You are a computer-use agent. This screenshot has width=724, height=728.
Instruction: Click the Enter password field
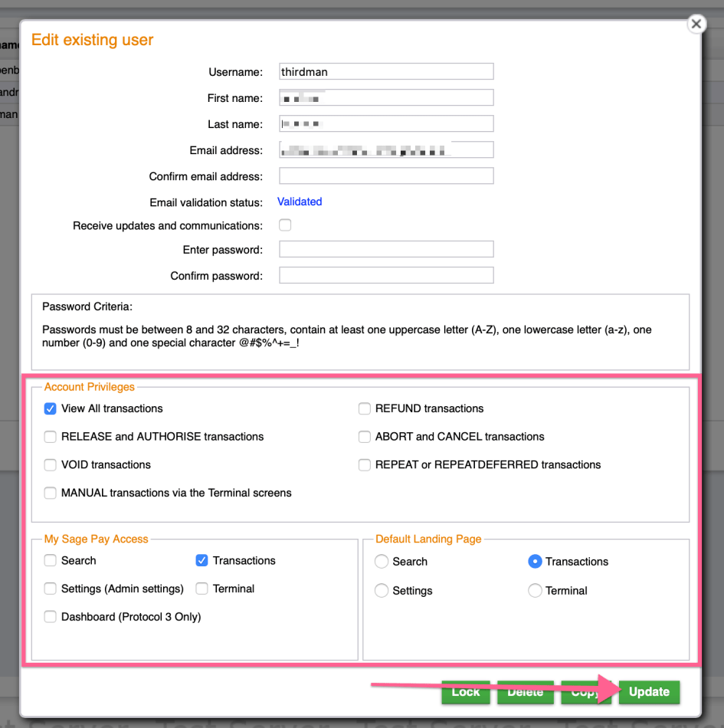[386, 249]
